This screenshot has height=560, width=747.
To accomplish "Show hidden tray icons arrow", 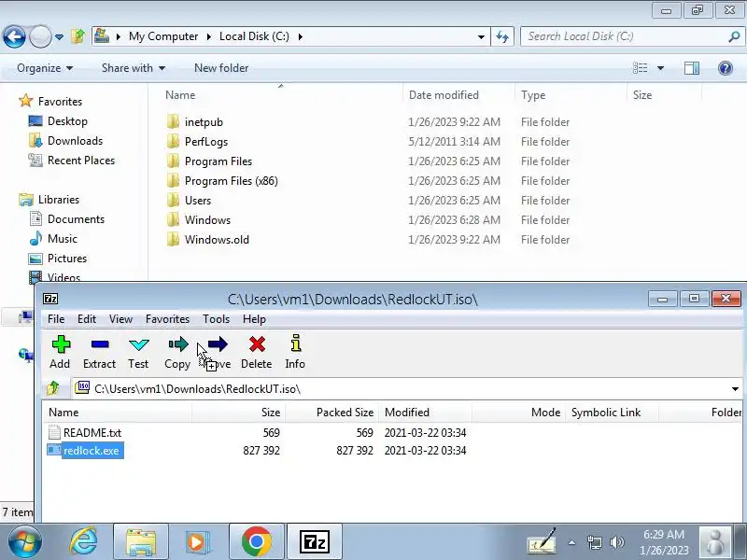I will click(571, 542).
